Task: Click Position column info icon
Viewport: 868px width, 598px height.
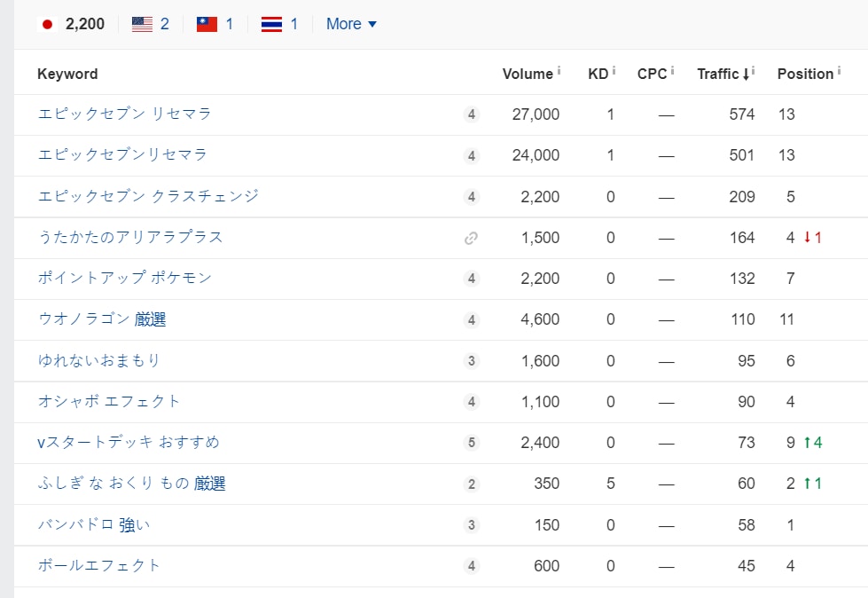Action: (840, 70)
